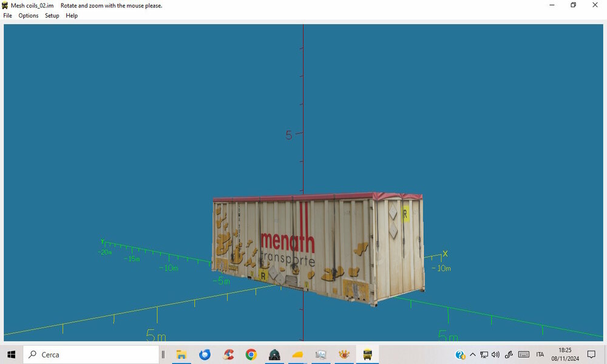Close the Mesh coils_02.im window
The image size is (607, 364).
[595, 5]
